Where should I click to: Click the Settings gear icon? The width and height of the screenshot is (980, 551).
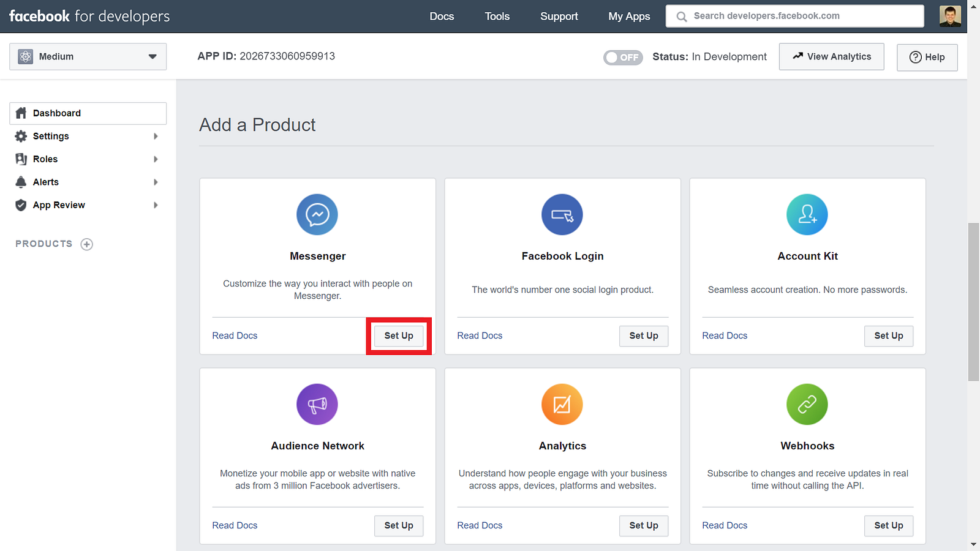tap(21, 136)
